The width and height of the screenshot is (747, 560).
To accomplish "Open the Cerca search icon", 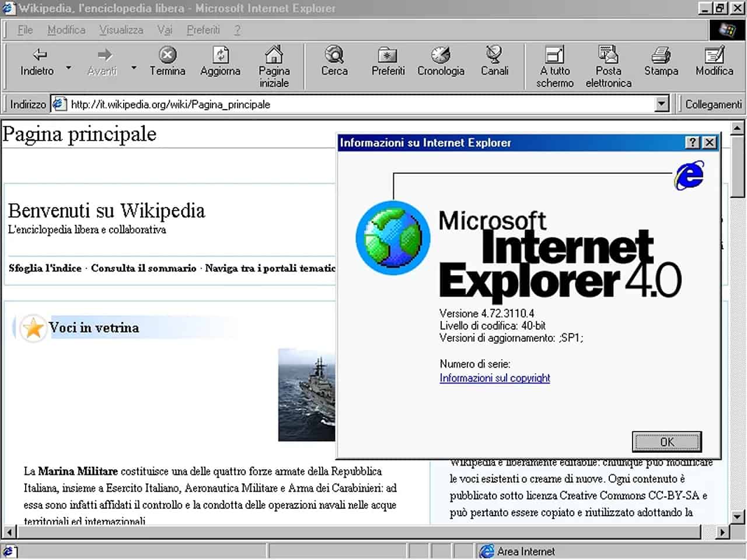I will (x=334, y=55).
